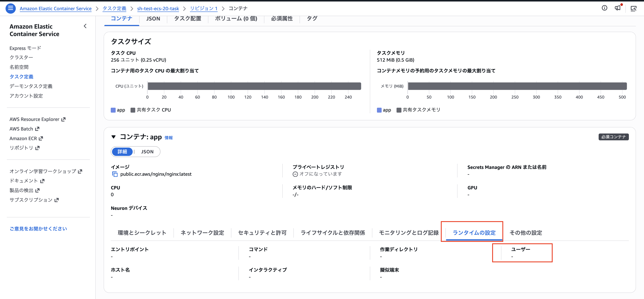Open the ボリューム (0 個) tab
This screenshot has width=644, height=299.
[x=236, y=19]
